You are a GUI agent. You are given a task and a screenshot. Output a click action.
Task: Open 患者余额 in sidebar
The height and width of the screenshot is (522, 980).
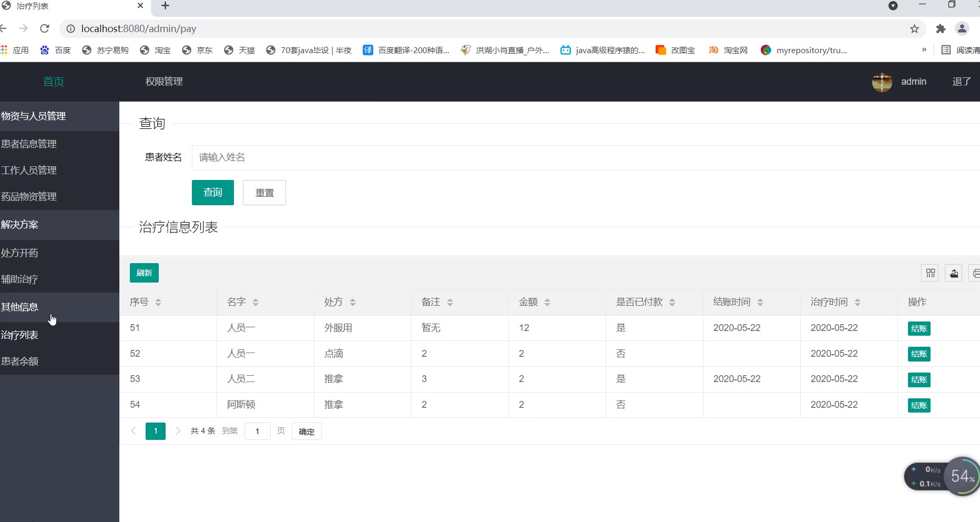pyautogui.click(x=59, y=362)
